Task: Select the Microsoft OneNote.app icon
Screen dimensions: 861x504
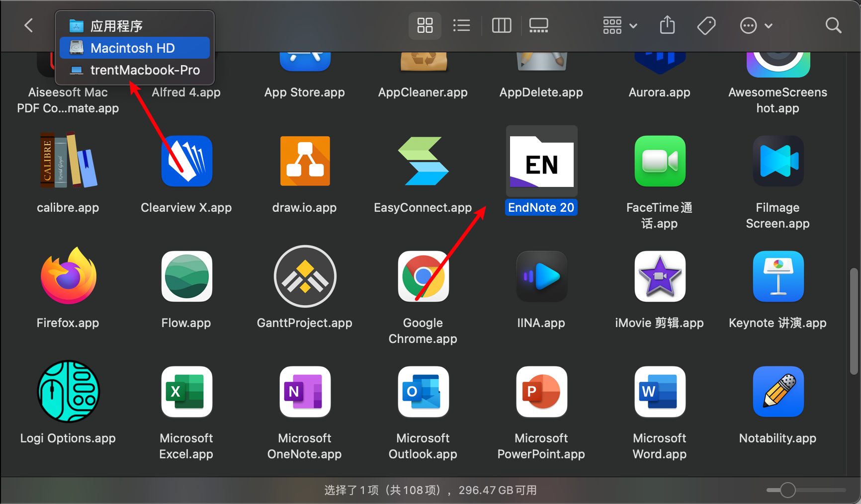Action: [x=305, y=391]
